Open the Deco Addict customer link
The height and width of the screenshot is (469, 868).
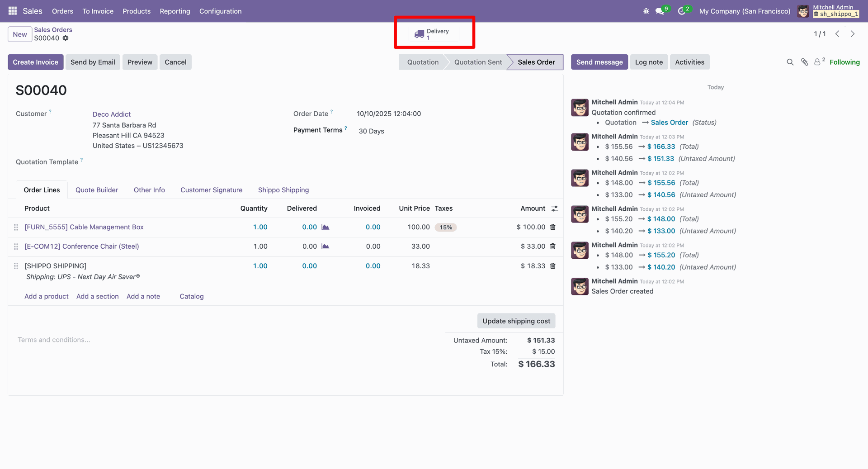coord(112,114)
